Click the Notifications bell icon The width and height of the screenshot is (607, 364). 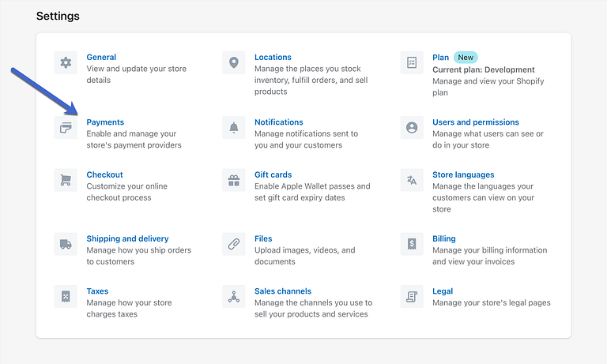(x=234, y=128)
